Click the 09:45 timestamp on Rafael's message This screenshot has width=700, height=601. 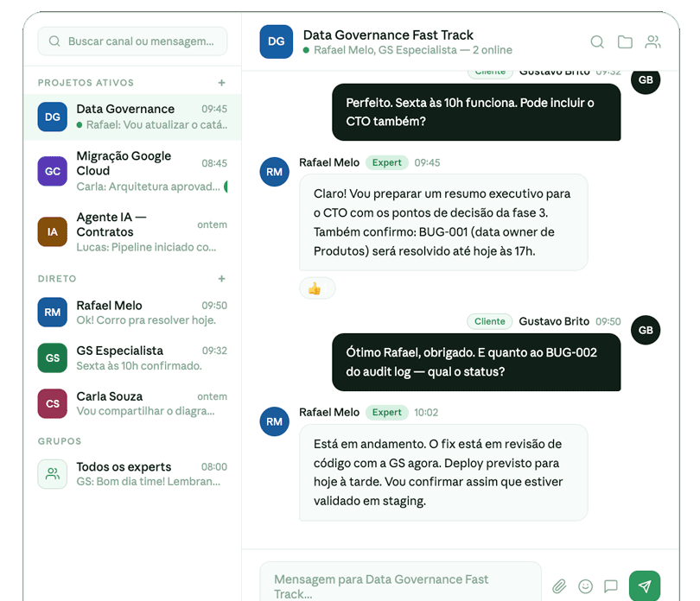(x=427, y=163)
